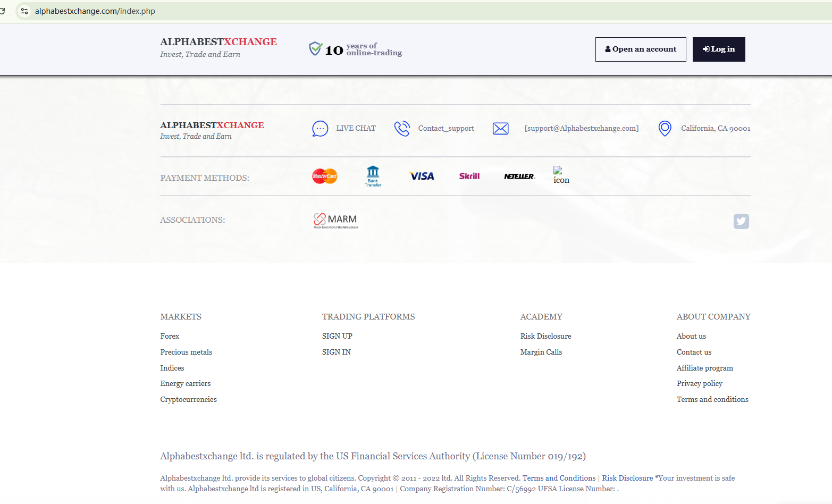Open the Affiliate program link

point(704,368)
